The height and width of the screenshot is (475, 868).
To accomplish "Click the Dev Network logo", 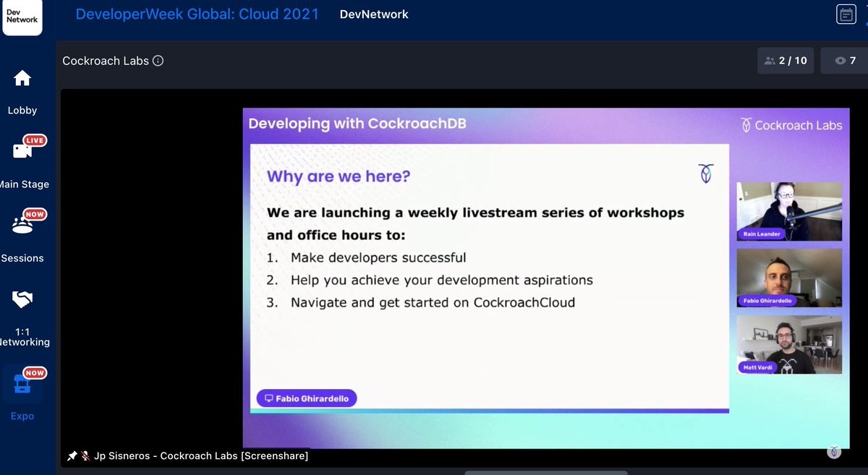I will 22,16.
